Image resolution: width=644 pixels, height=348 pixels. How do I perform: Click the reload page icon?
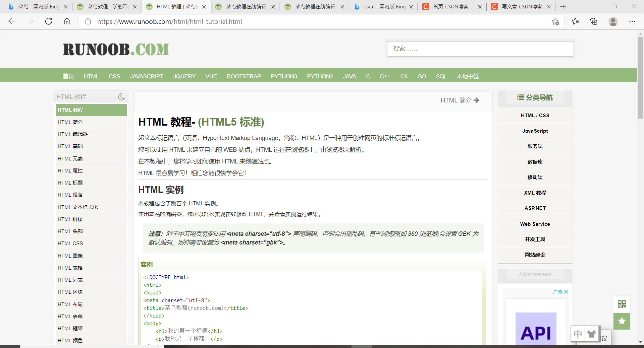(48, 21)
